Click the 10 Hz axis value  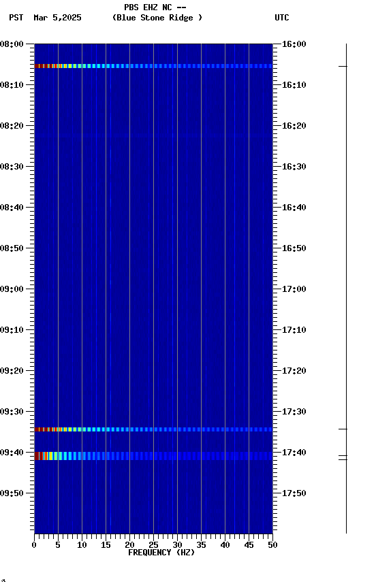(82, 545)
